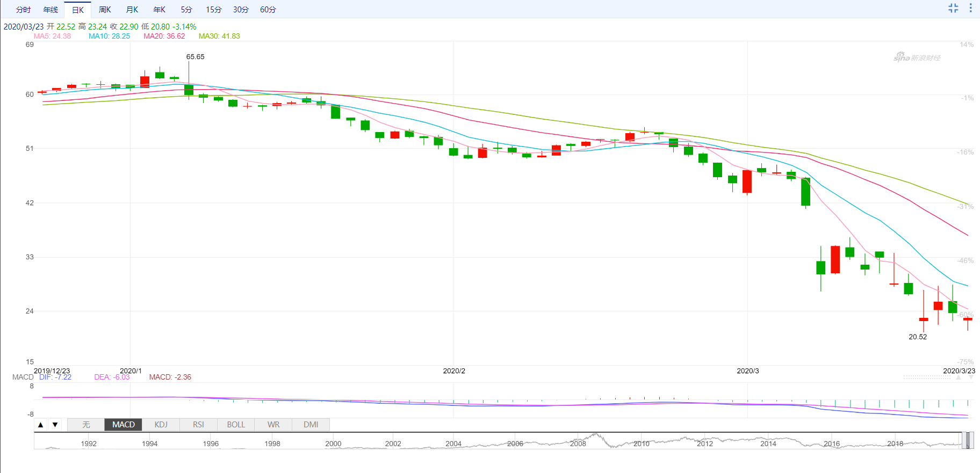
Task: Click the black down arrow beside indicators
Action: click(55, 425)
